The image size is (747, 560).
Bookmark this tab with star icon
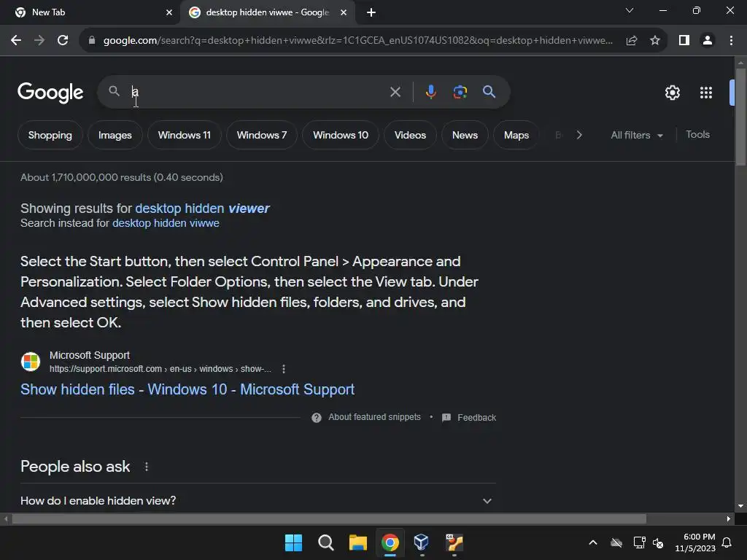click(x=655, y=41)
